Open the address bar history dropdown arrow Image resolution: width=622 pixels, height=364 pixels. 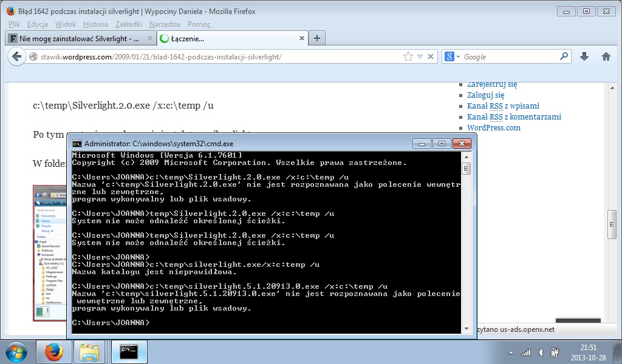pyautogui.click(x=420, y=56)
